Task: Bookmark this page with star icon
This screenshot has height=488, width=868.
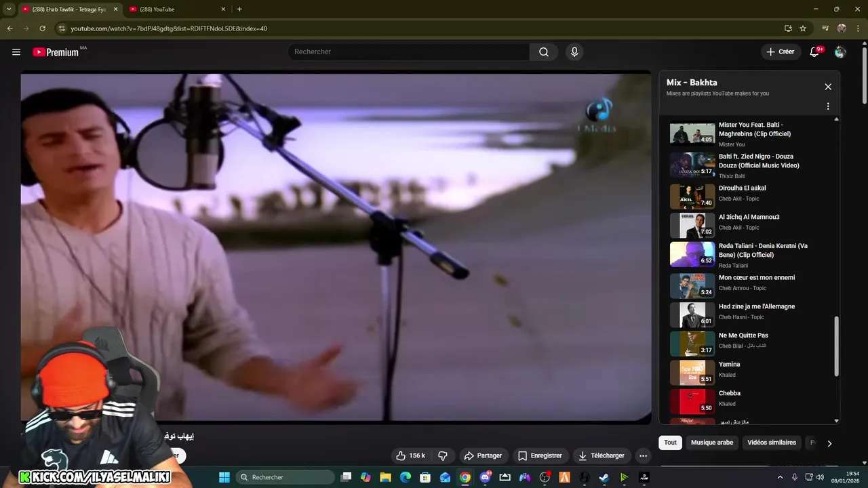Action: pos(803,28)
